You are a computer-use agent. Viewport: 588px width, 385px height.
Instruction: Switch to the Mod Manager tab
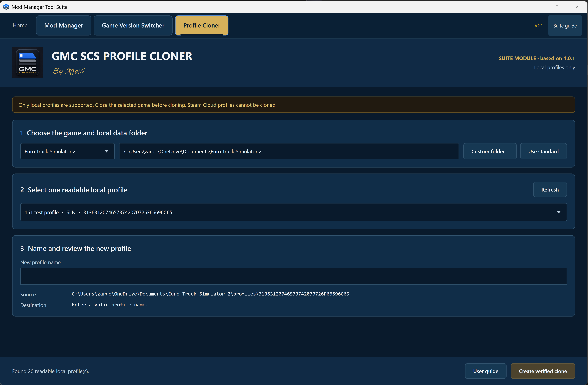[64, 25]
